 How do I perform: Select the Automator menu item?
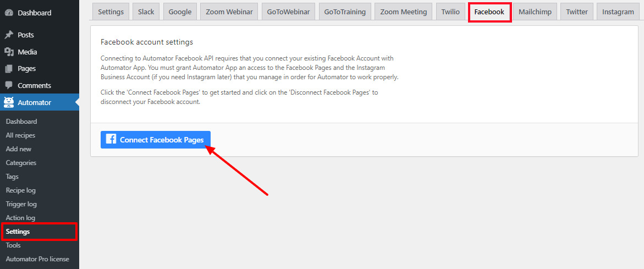40,102
